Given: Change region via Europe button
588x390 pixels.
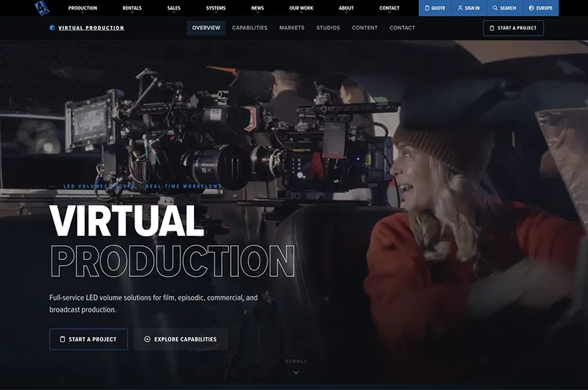Looking at the screenshot, I should [x=540, y=8].
